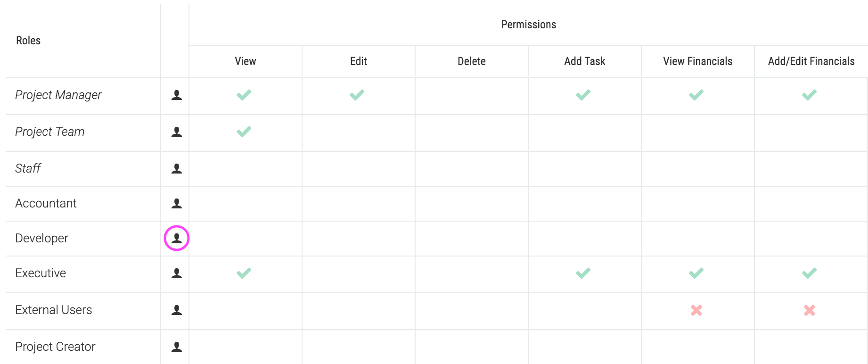Toggle External Users Add/Edit Financials cross

(x=810, y=310)
